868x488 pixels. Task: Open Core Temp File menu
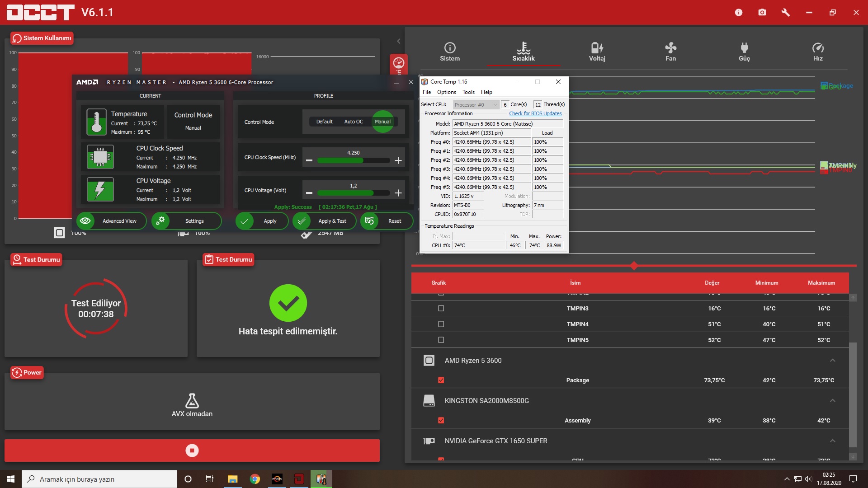[427, 92]
